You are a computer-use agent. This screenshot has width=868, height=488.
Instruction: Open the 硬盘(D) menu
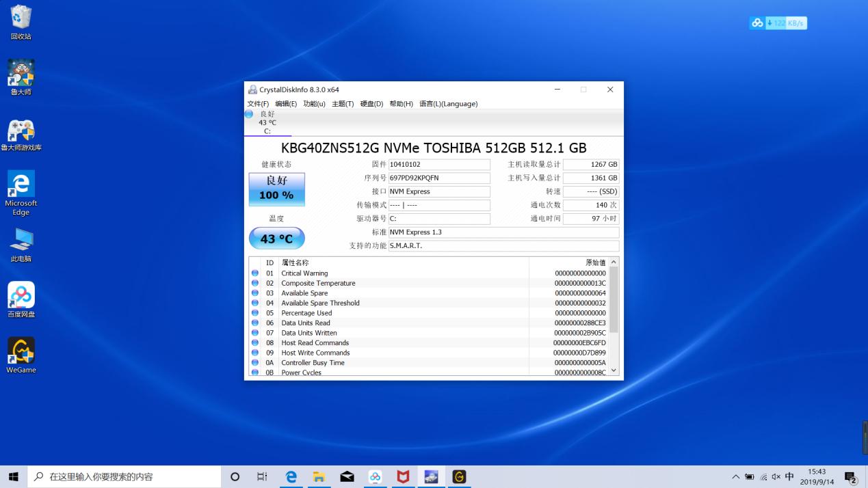(370, 104)
